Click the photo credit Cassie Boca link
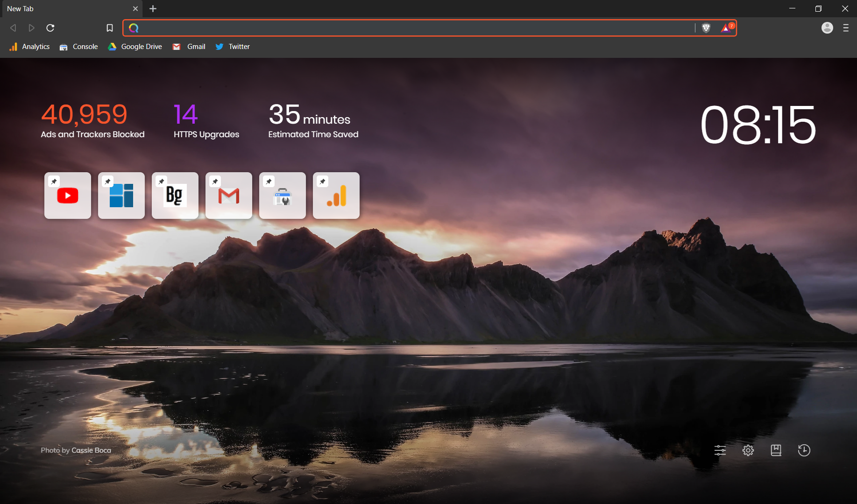Viewport: 857px width, 504px height. (91, 450)
